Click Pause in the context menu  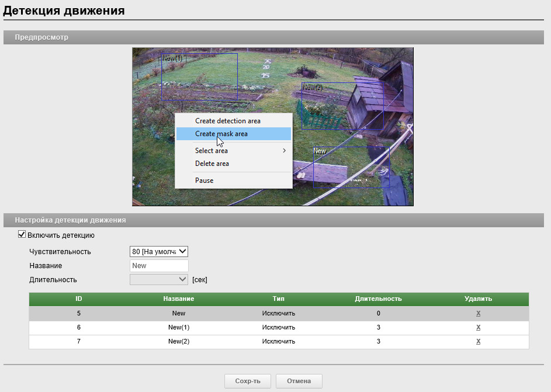pos(233,181)
